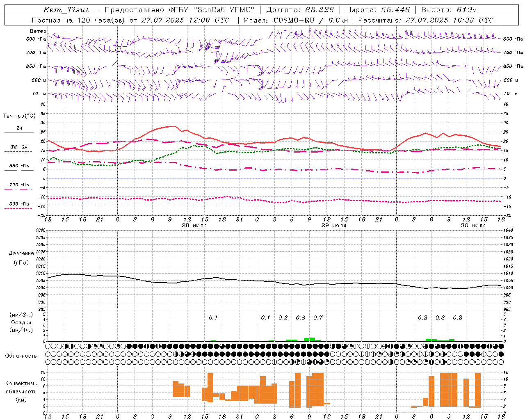Click the computed time Рассчитано: 27.07.2025 16:38 UTC
The height and width of the screenshot is (420, 525).
pos(426,20)
